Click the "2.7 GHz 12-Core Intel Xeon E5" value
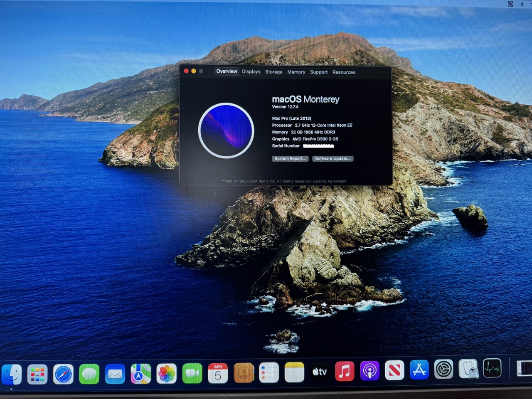This screenshot has width=532, height=399. (324, 125)
